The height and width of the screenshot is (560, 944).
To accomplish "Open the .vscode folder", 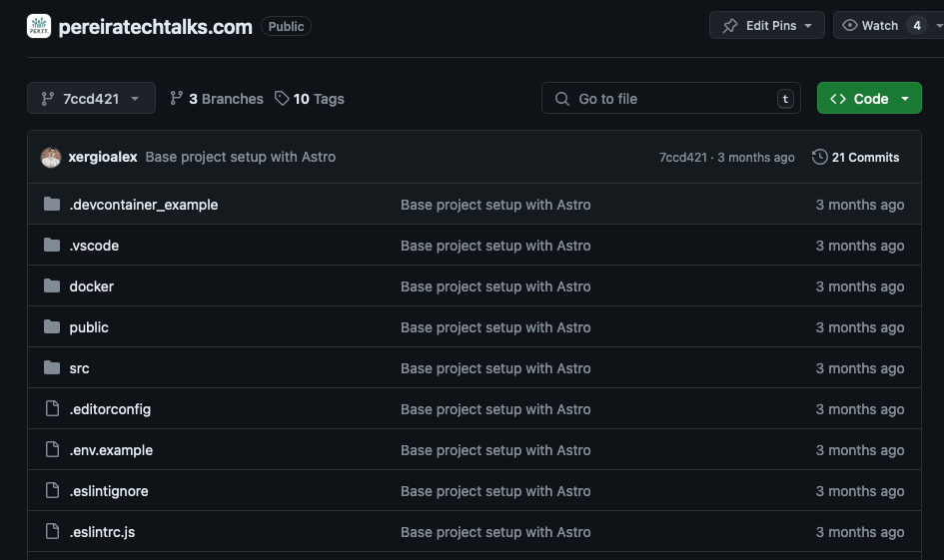I will (x=94, y=246).
